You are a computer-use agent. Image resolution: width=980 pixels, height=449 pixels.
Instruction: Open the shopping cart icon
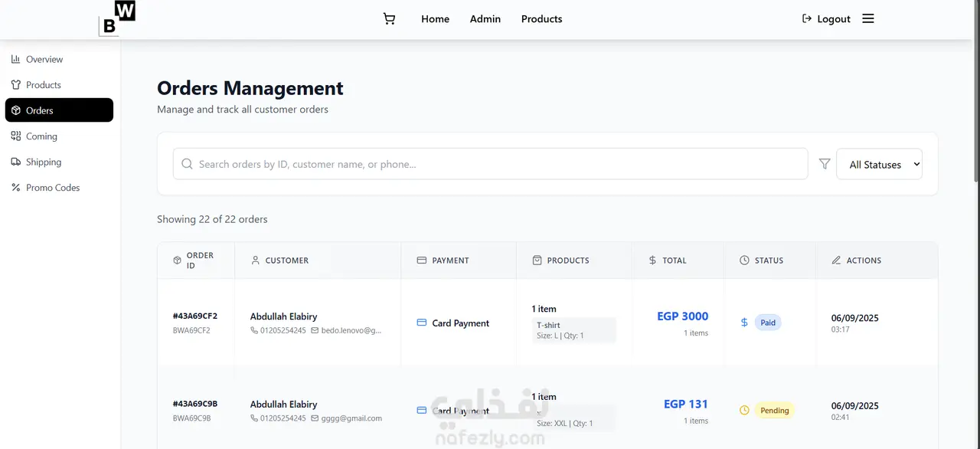(389, 19)
